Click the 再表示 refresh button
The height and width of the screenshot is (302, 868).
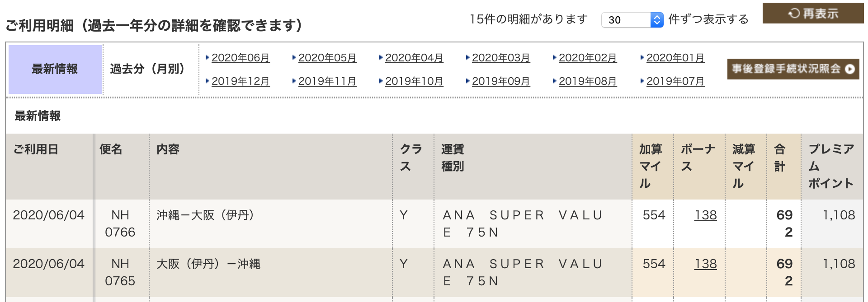(813, 13)
